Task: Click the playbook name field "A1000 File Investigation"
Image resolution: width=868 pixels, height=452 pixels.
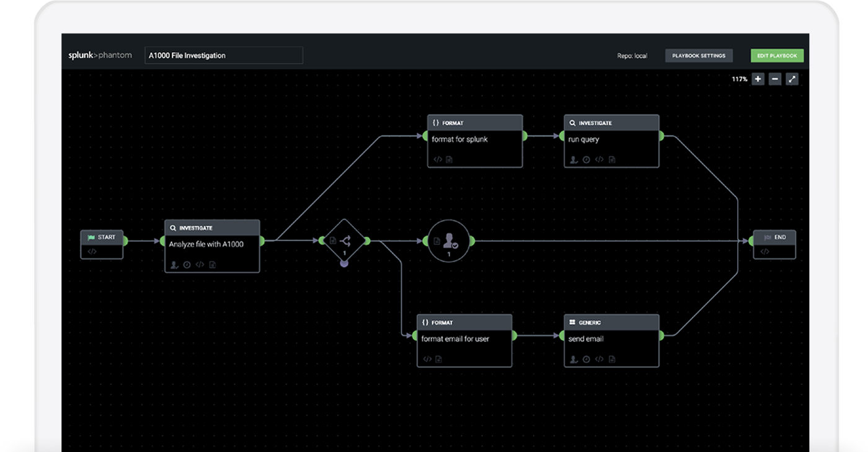Action: coord(224,55)
